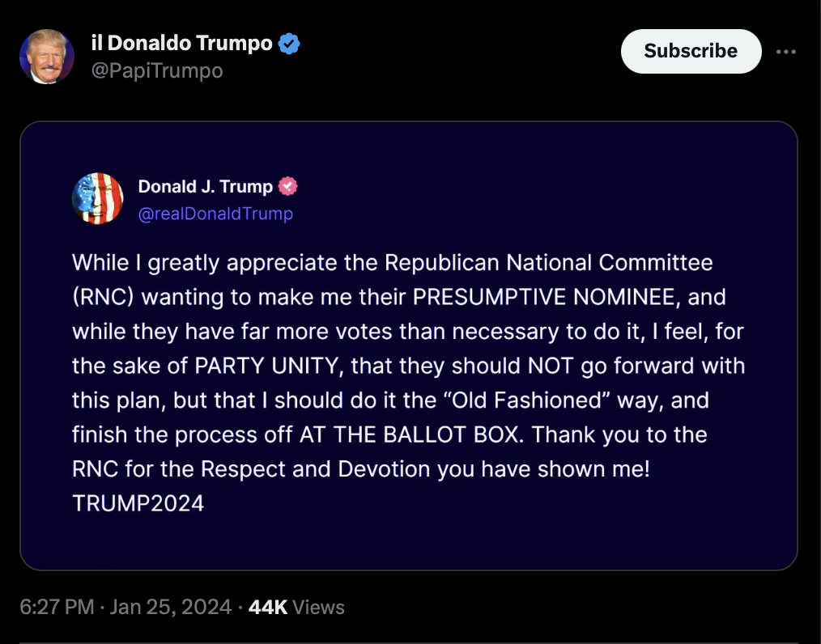Open the 6:27 PM timestamp link
This screenshot has width=821, height=644.
(57, 607)
